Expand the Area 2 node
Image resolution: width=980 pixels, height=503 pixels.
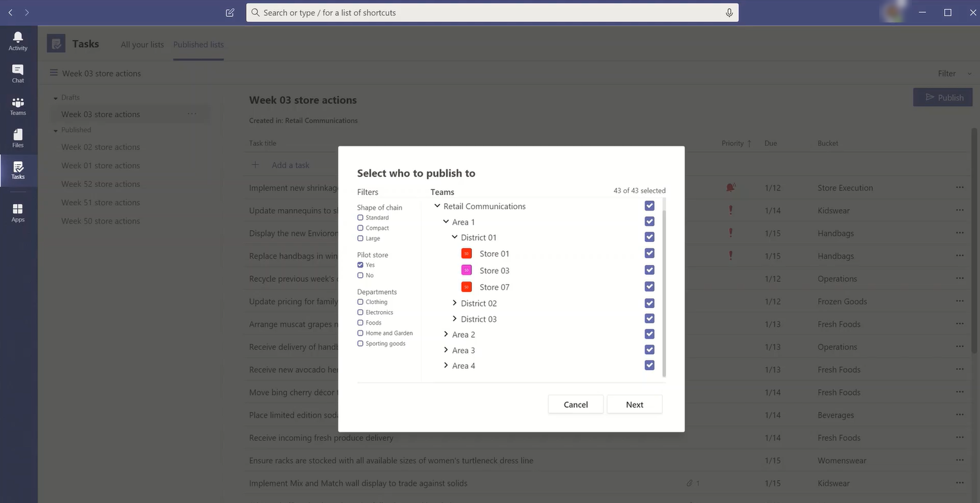pos(446,334)
